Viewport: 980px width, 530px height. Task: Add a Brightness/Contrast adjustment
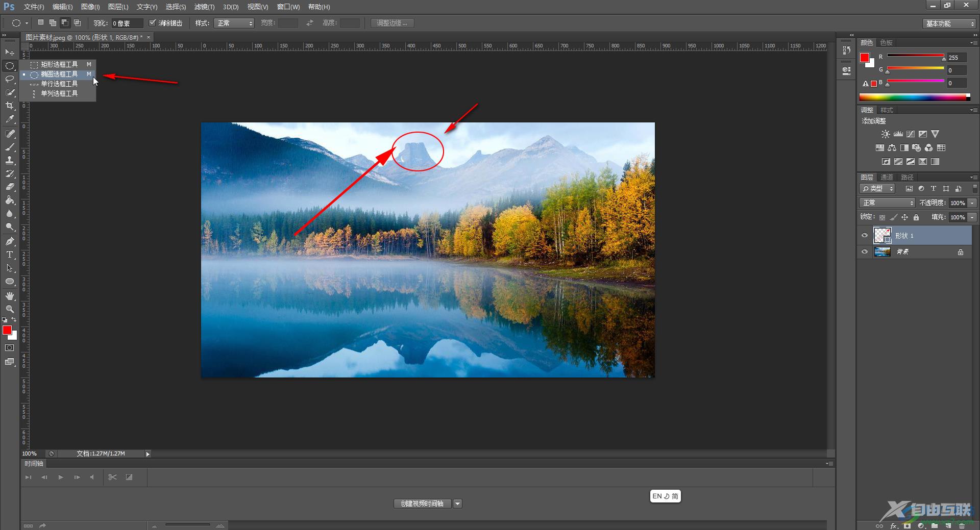(x=886, y=134)
